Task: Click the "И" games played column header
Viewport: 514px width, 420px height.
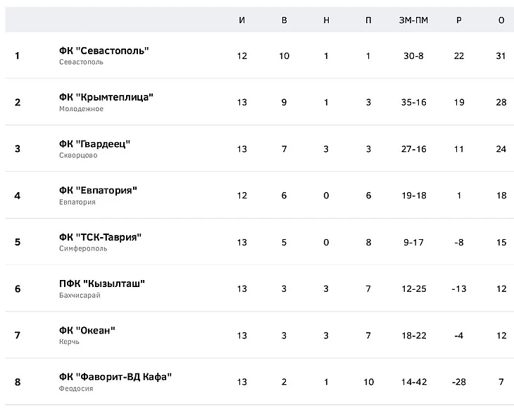Action: (242, 20)
